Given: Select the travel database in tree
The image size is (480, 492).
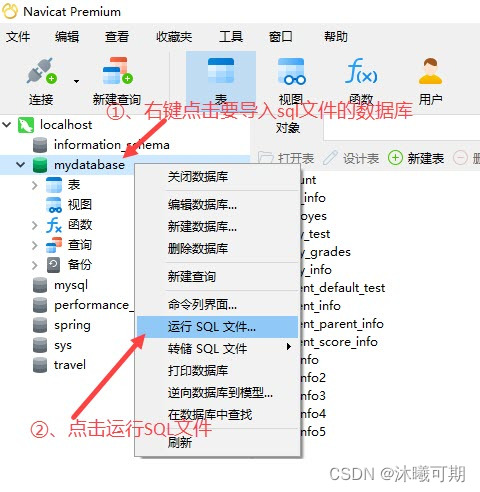Looking at the screenshot, I should (x=70, y=365).
